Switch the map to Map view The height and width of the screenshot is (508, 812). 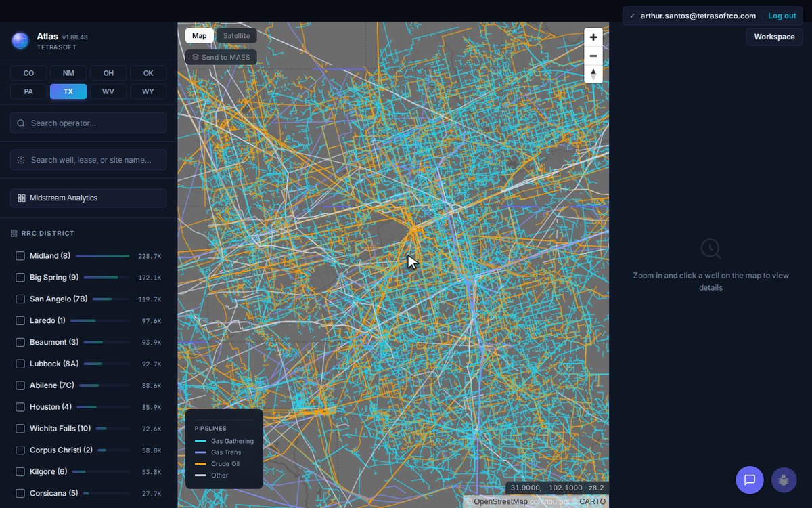click(x=200, y=36)
